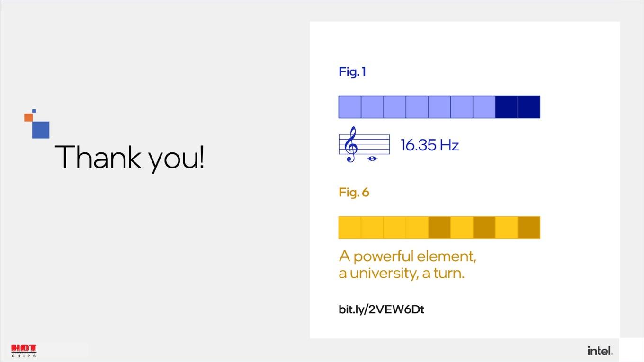
Task: Select the Fig. 1 label
Action: coord(352,72)
